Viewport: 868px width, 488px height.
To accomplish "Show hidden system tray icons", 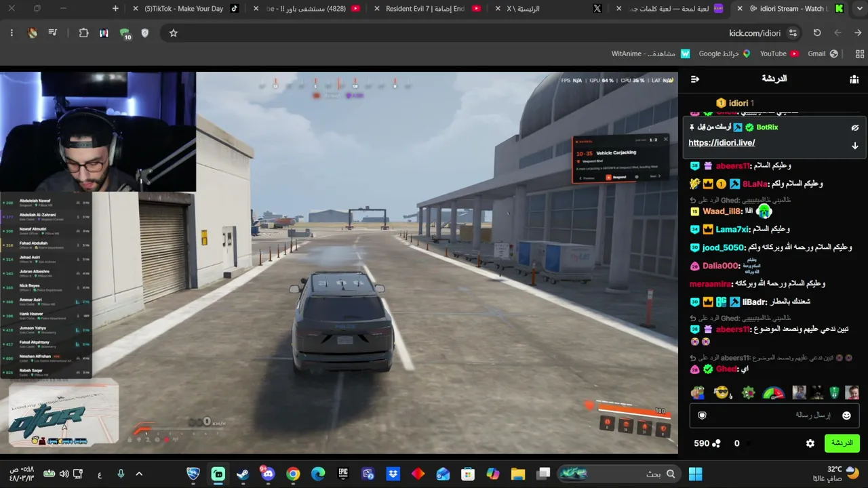I will pyautogui.click(x=138, y=474).
